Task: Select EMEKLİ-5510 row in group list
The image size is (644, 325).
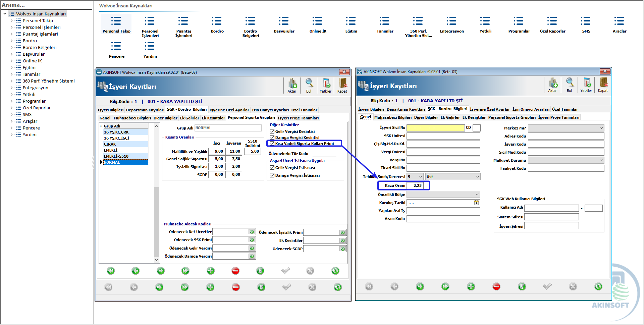Action: [x=126, y=156]
